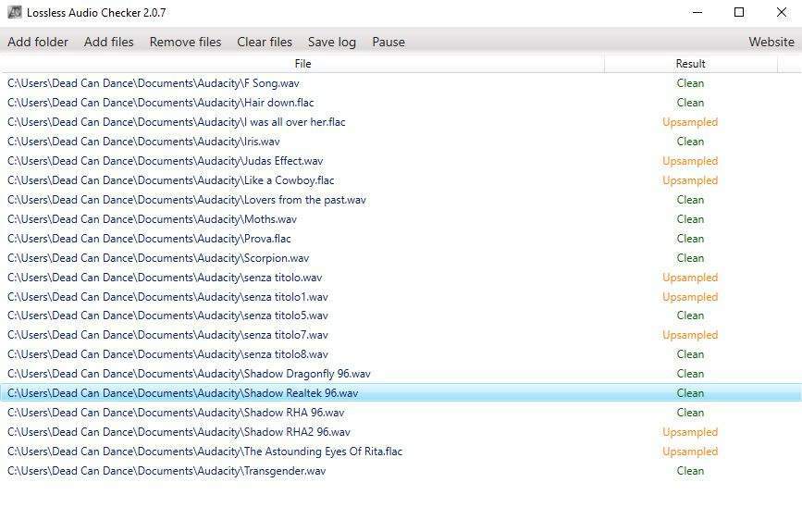This screenshot has height=532, width=802.
Task: Pause the audio checking
Action: pyautogui.click(x=389, y=42)
